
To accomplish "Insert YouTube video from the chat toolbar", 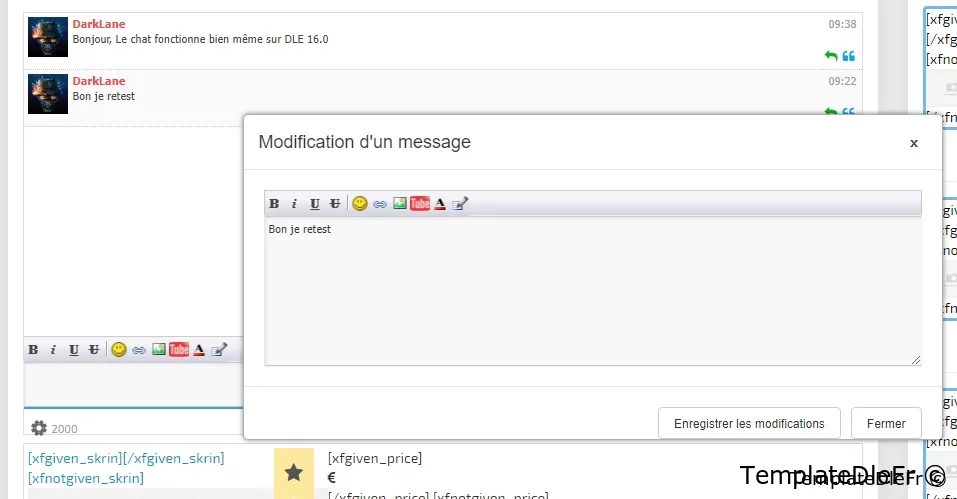I will (179, 350).
